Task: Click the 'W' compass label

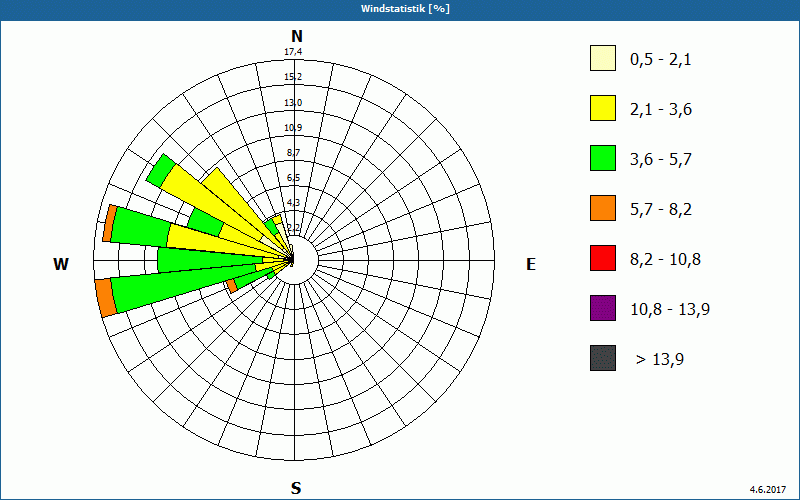Action: [x=61, y=264]
